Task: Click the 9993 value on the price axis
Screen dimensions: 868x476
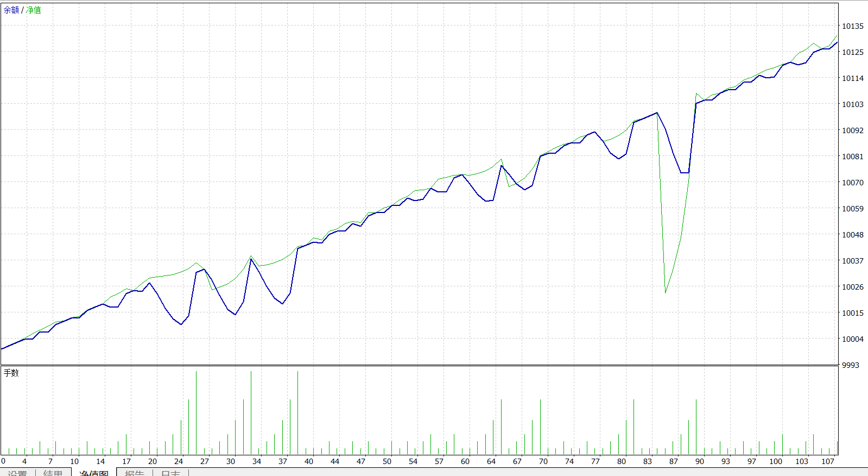Action: click(x=851, y=365)
